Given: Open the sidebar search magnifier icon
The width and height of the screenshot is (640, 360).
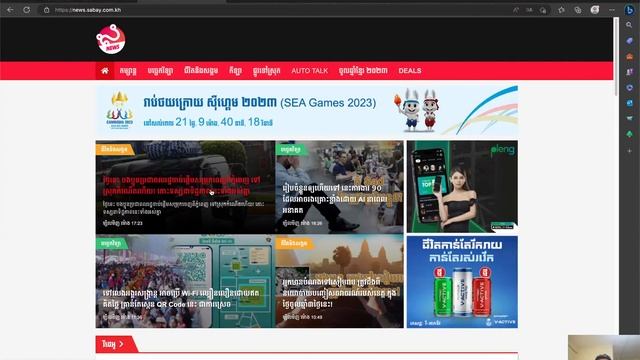Looking at the screenshot, I should [629, 25].
